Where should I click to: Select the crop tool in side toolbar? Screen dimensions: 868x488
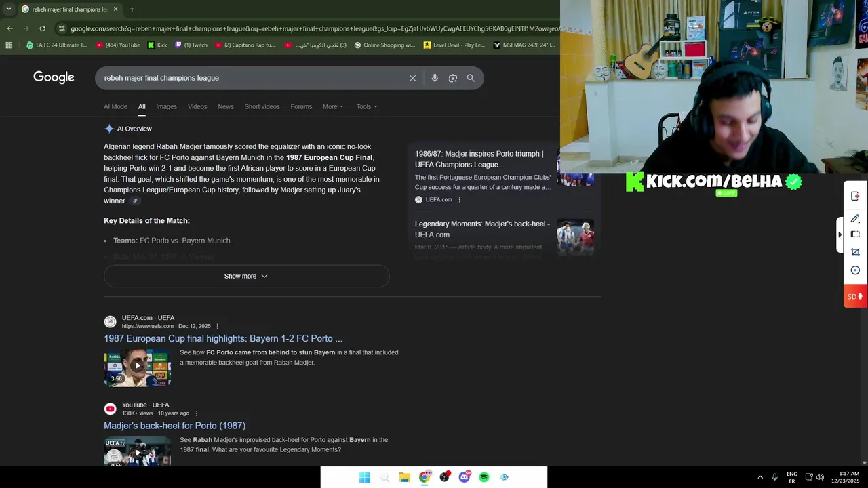pyautogui.click(x=855, y=252)
